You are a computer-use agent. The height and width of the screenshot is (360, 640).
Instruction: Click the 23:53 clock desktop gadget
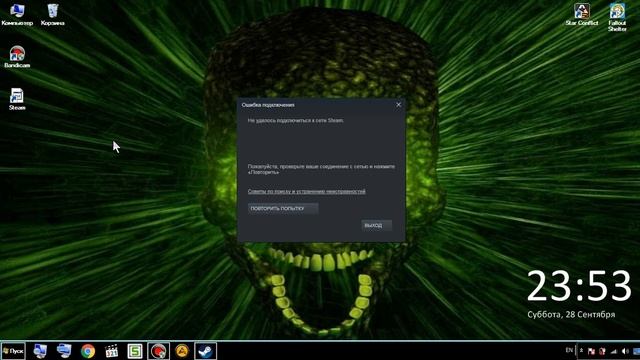click(579, 286)
